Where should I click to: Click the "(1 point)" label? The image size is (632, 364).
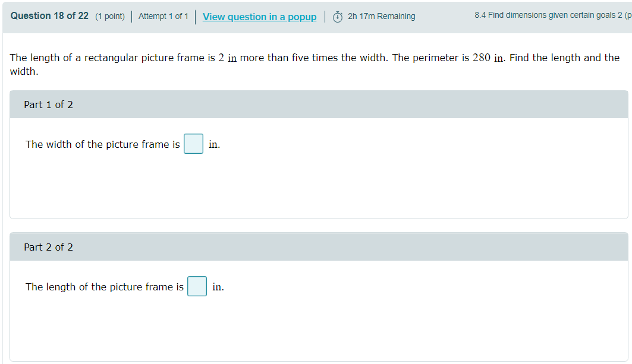(111, 16)
